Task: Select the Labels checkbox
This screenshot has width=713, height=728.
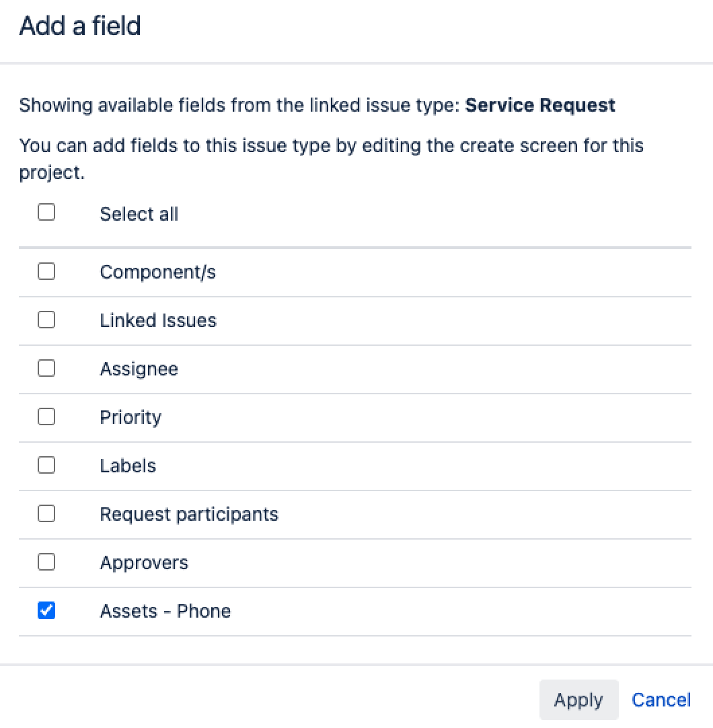Action: click(x=46, y=466)
